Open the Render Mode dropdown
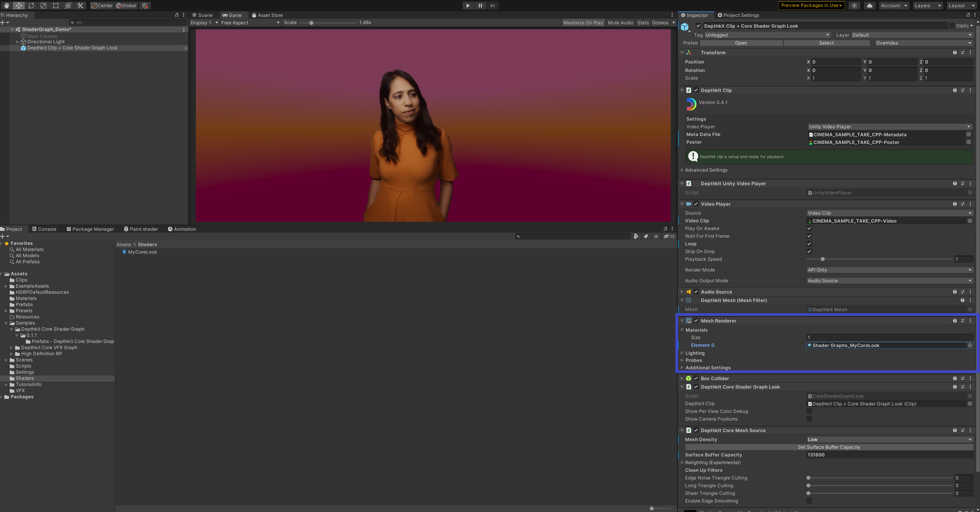The image size is (980, 512). (889, 270)
